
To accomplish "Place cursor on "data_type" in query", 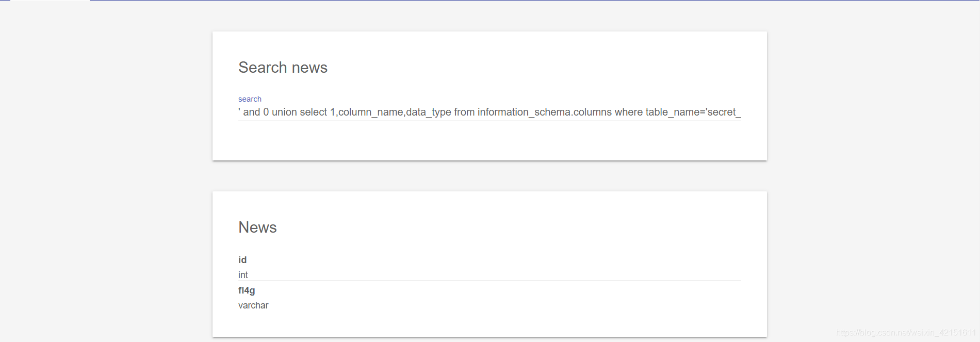I will [429, 112].
